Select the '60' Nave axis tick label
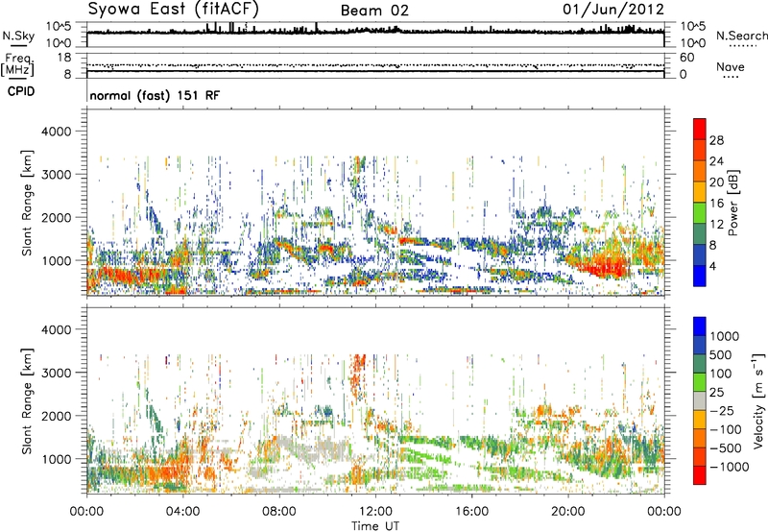Image resolution: width=768 pixels, height=532 pixels. [x=687, y=58]
